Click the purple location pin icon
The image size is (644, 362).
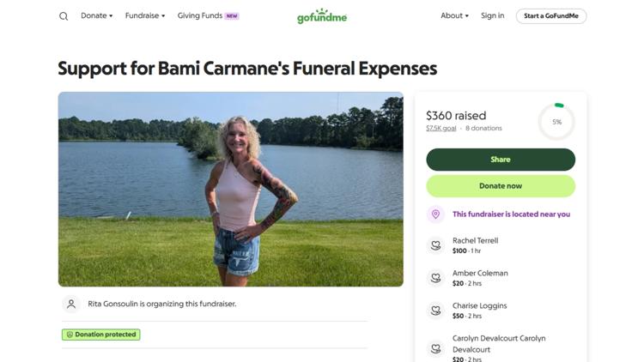(x=435, y=214)
